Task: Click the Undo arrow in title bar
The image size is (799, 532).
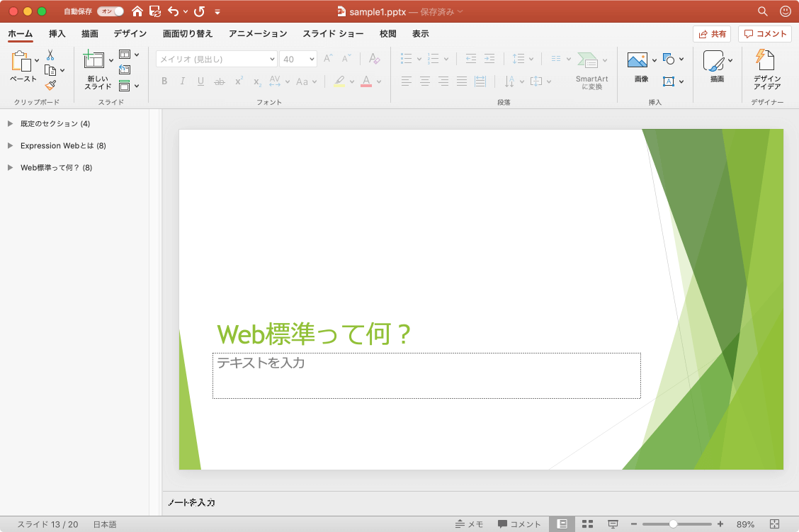Action: [174, 11]
